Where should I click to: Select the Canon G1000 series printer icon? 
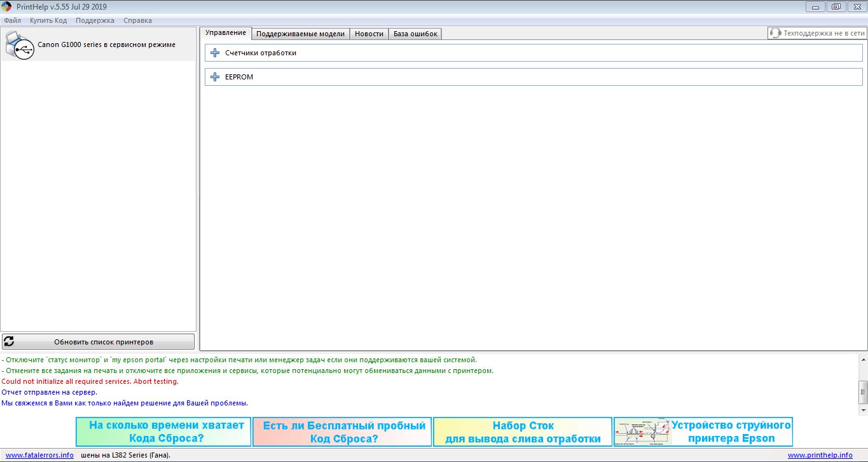click(x=19, y=45)
